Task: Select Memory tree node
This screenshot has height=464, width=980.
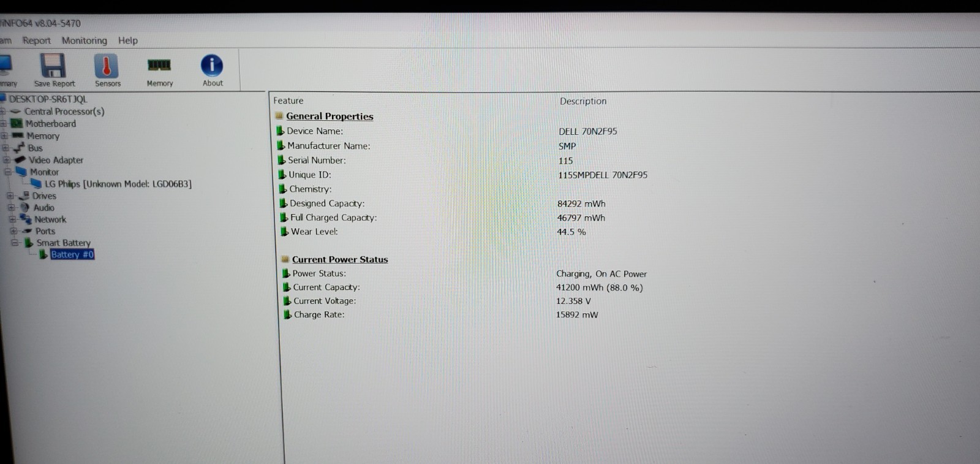Action: pyautogui.click(x=43, y=136)
